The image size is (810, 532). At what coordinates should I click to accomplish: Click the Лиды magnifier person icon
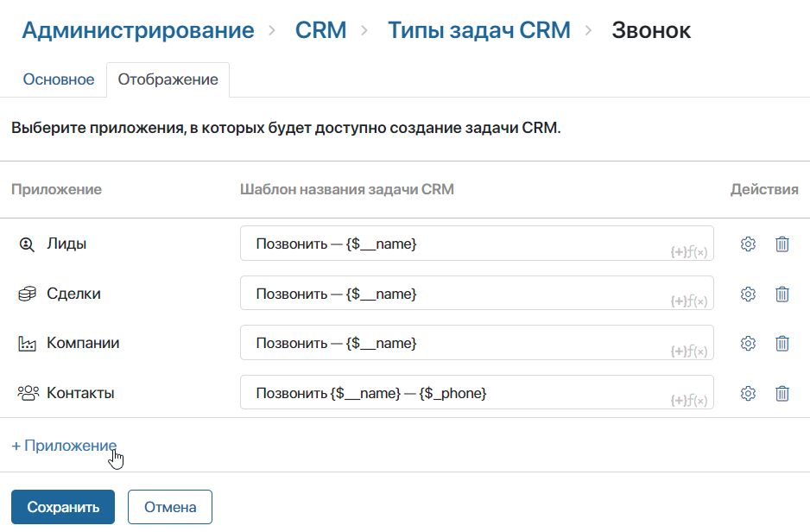click(x=27, y=244)
